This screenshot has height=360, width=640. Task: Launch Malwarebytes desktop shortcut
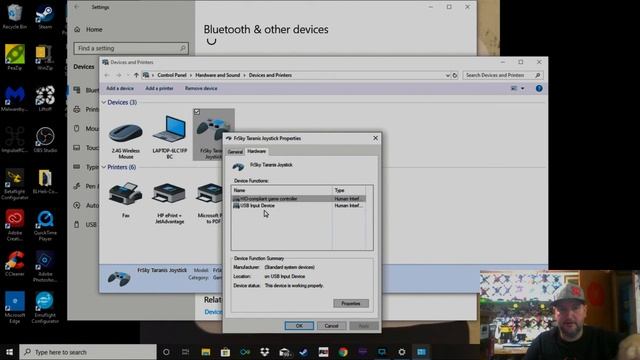point(15,99)
